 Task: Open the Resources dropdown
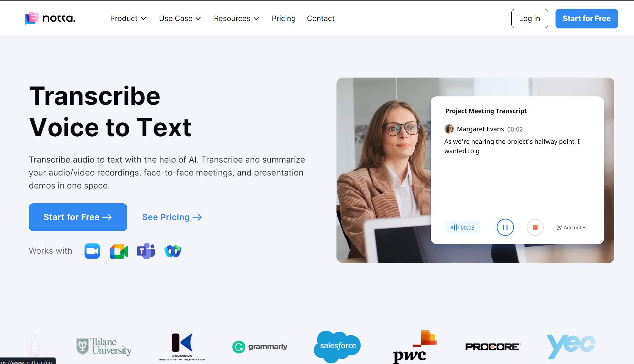pyautogui.click(x=236, y=19)
